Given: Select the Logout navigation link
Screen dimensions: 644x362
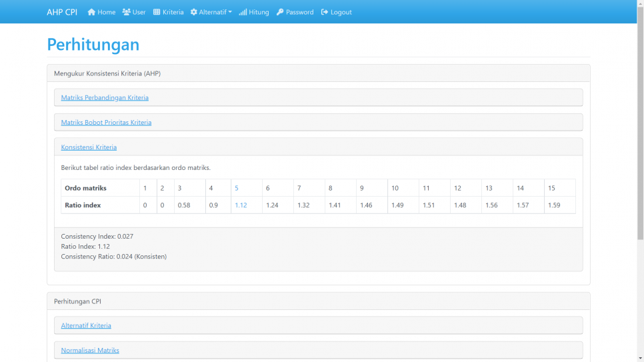Looking at the screenshot, I should 341,12.
